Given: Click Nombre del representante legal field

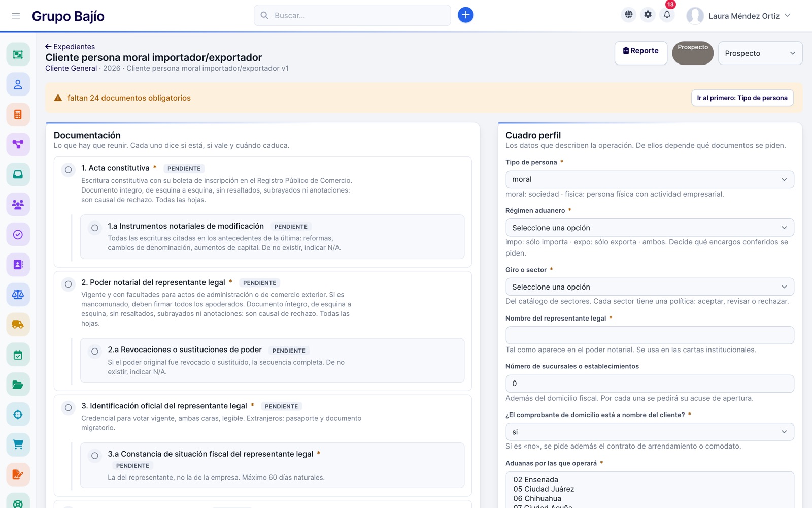Looking at the screenshot, I should click(x=650, y=335).
